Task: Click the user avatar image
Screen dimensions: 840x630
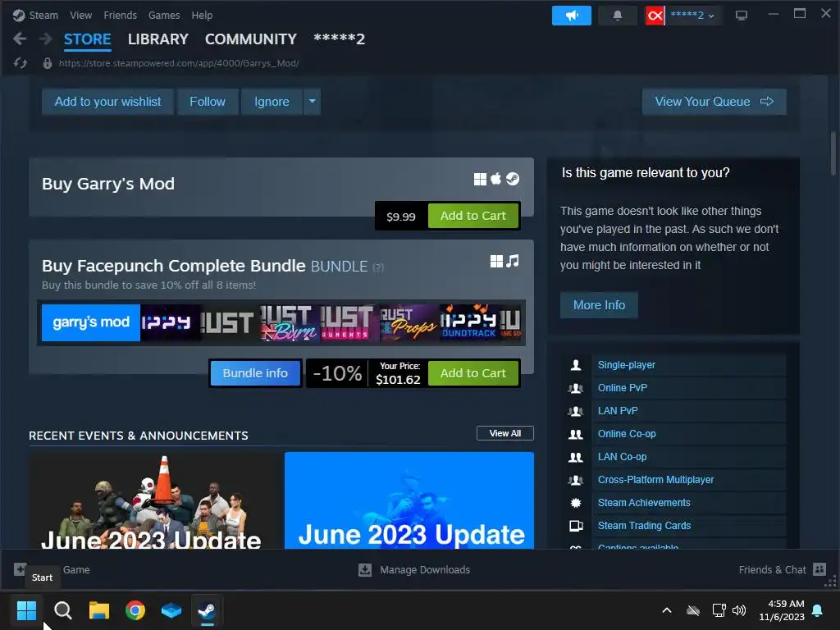Action: point(655,16)
